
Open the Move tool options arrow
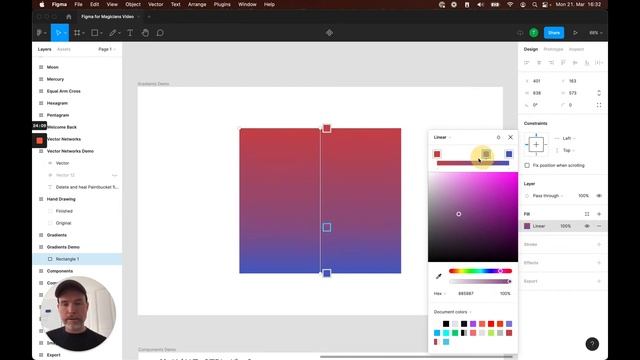tap(65, 33)
